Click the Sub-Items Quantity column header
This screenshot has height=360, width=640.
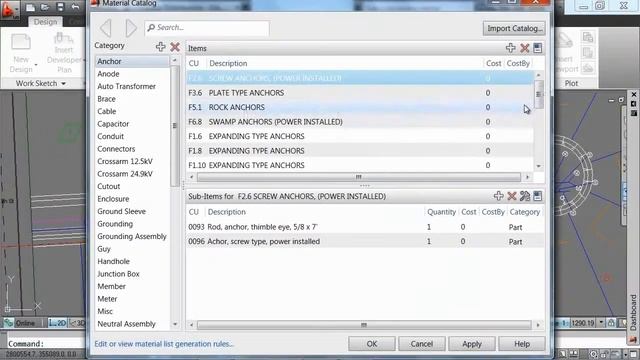coord(441,212)
